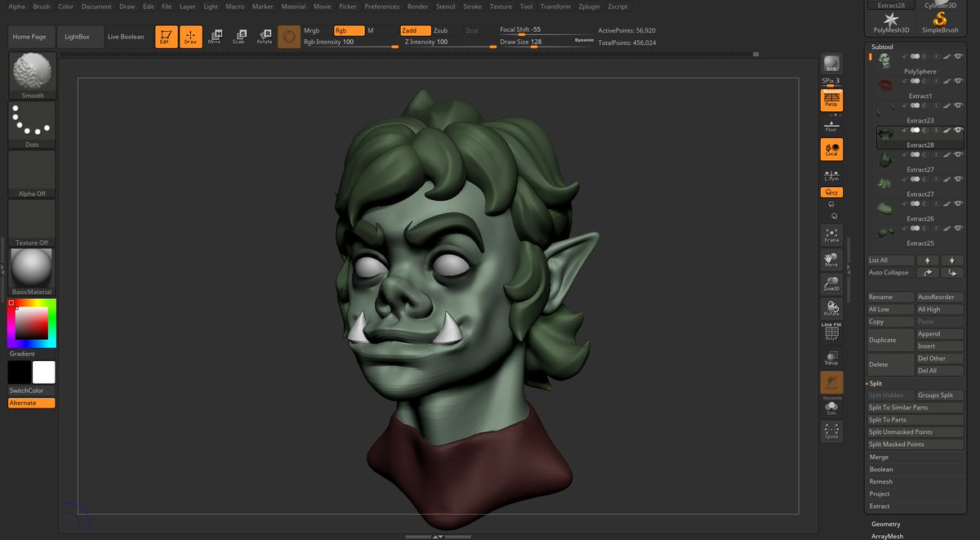Toggle the Alternate color button
This screenshot has width=980, height=540.
32,403
